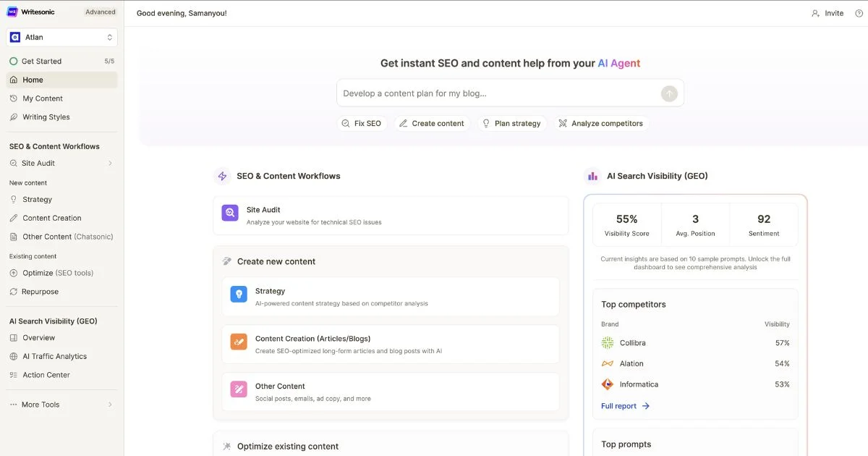Open Optimize (SEO tools) sidebar item

62,273
